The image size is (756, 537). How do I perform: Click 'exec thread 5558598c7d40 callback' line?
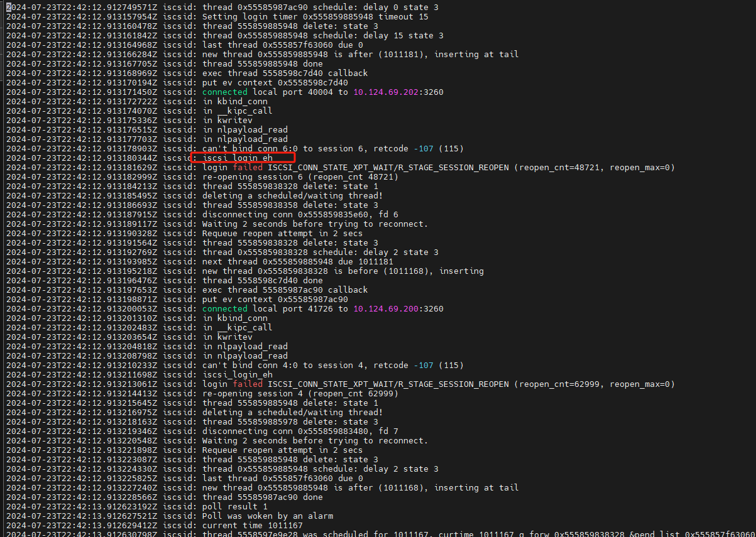point(285,73)
